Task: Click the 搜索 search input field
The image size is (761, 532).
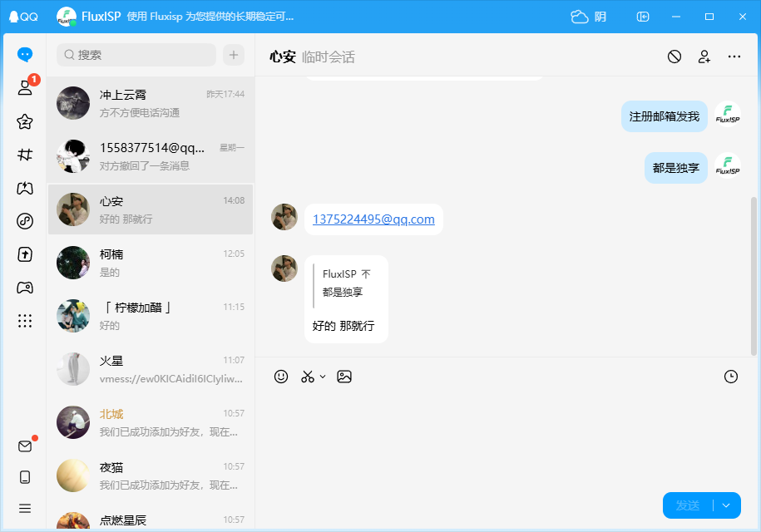Action: 136,55
